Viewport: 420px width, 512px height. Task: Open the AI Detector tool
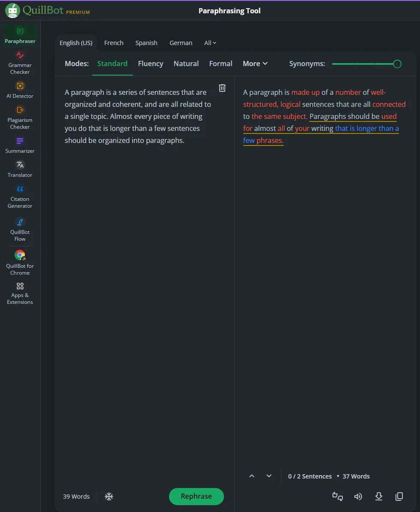click(x=20, y=90)
